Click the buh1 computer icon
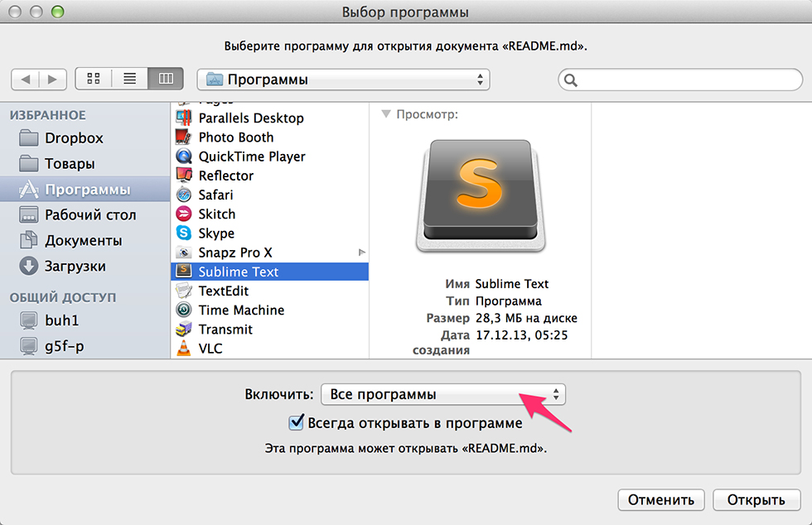This screenshot has width=812, height=525. pos(28,320)
